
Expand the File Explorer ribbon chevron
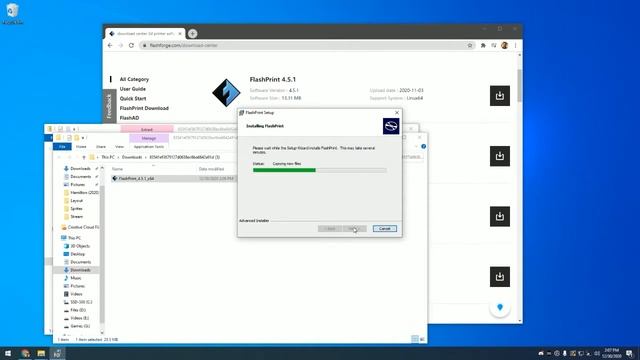(416, 146)
